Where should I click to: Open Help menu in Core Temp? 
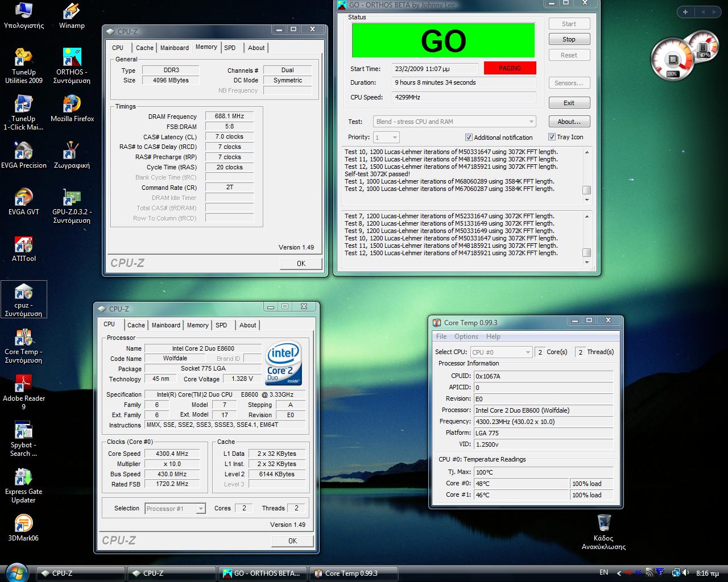[493, 336]
